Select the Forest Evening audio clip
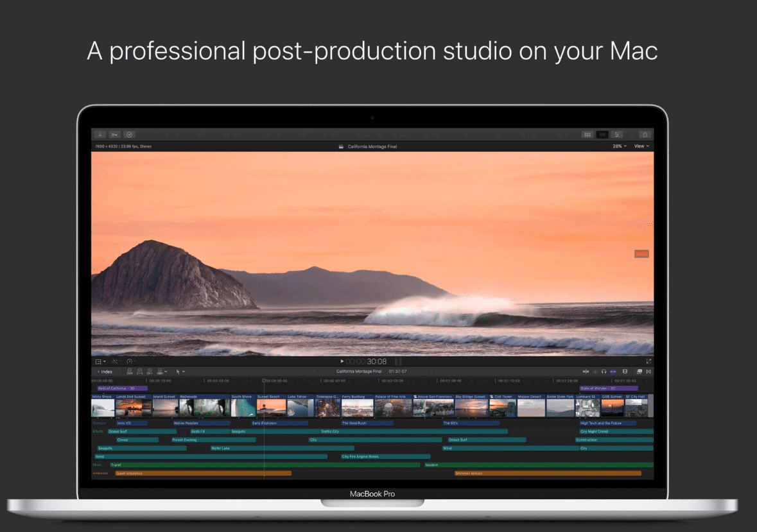The height and width of the screenshot is (532, 757). (213, 440)
